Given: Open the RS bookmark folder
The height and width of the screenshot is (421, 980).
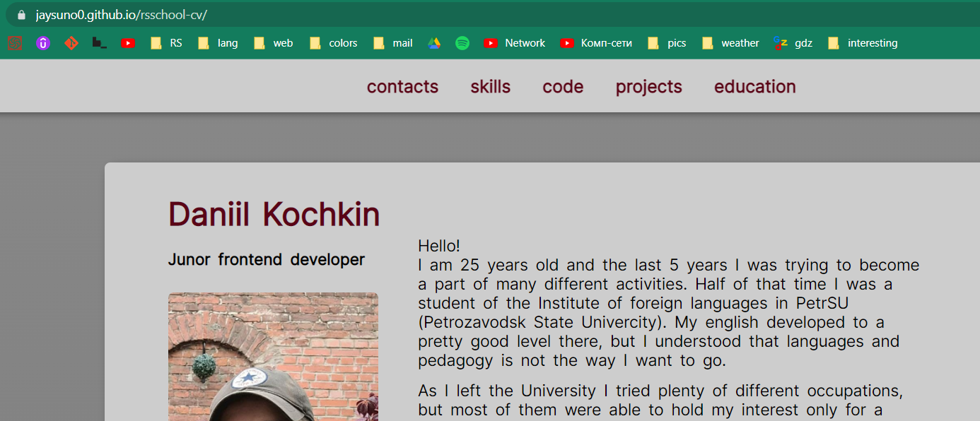Looking at the screenshot, I should (166, 43).
